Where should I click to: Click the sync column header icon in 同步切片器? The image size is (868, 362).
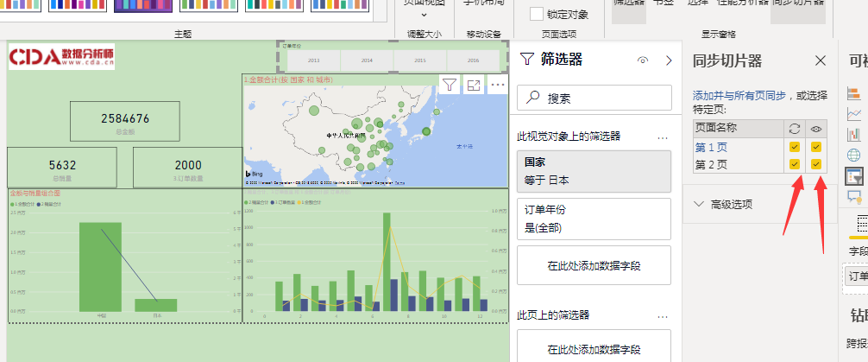(x=795, y=129)
